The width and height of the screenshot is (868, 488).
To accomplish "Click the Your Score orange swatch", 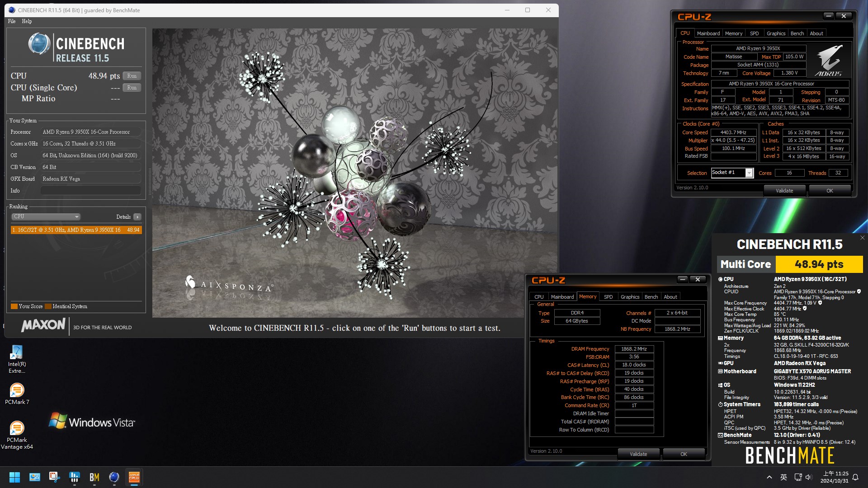I will click(x=14, y=306).
